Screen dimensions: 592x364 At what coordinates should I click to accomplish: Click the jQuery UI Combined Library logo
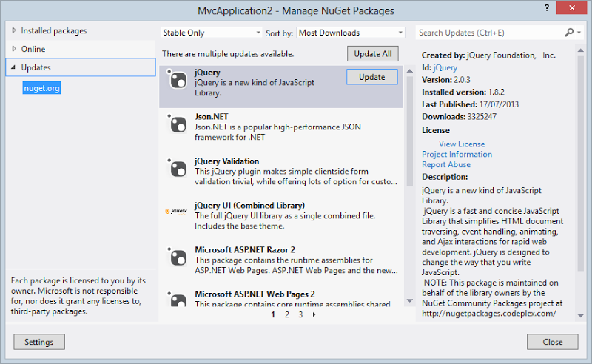coord(176,211)
